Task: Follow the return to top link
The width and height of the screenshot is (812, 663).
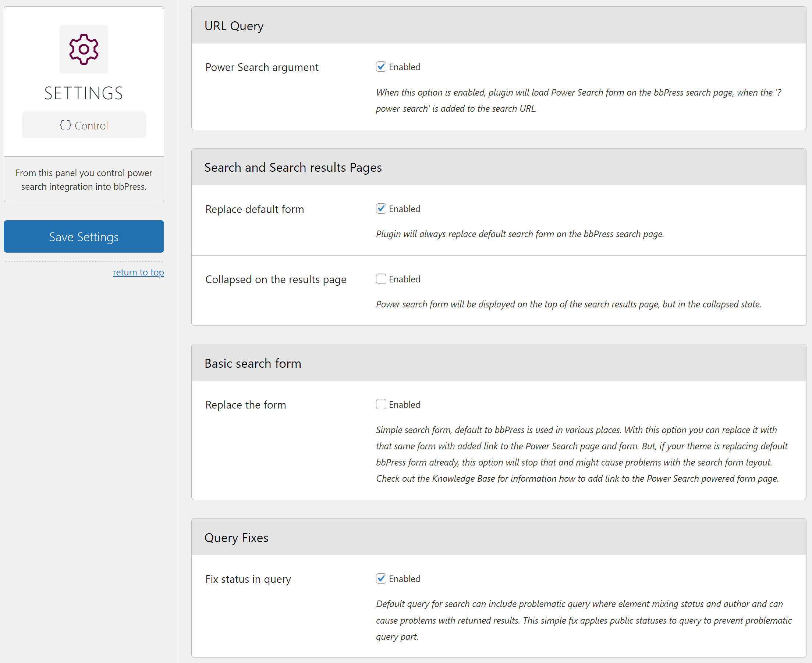Action: point(138,272)
